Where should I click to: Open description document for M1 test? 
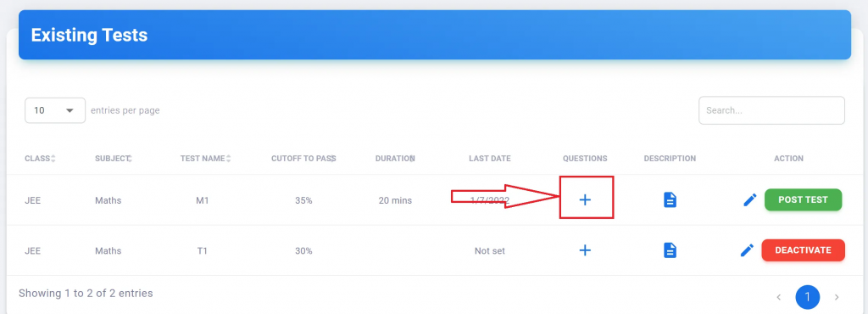pyautogui.click(x=670, y=200)
